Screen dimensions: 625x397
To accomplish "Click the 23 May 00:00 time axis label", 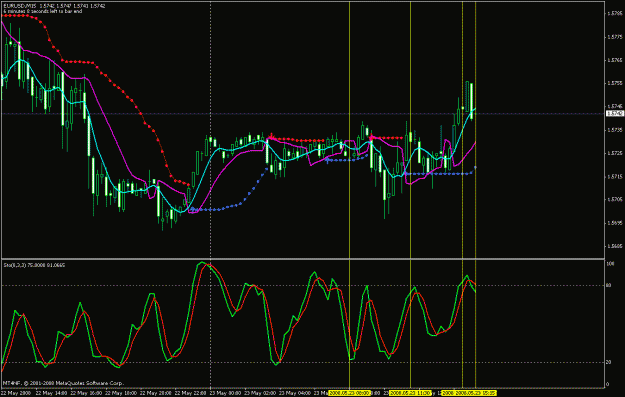I will point(224,393).
